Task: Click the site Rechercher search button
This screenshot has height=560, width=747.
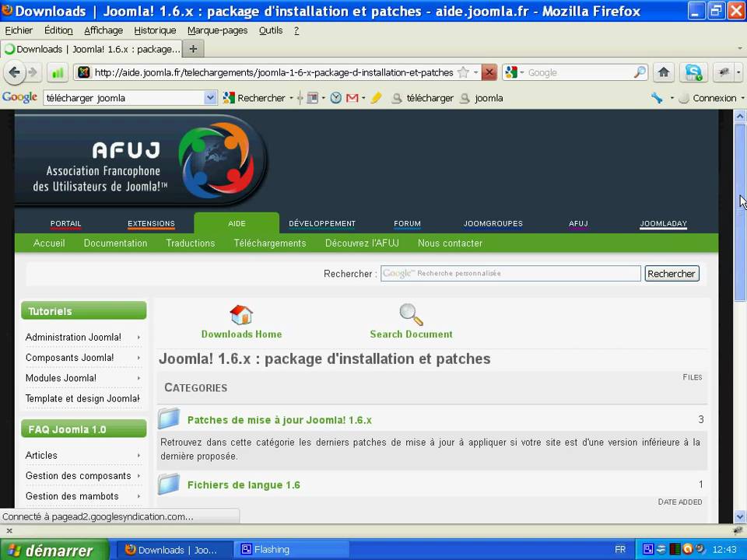Action: pyautogui.click(x=672, y=273)
